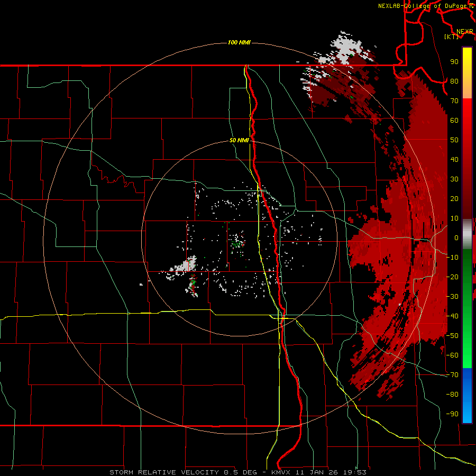Image resolution: width=476 pixels, height=476 pixels.
Task: Click the gray zero-velocity segment of color bar
Action: [x=467, y=234]
